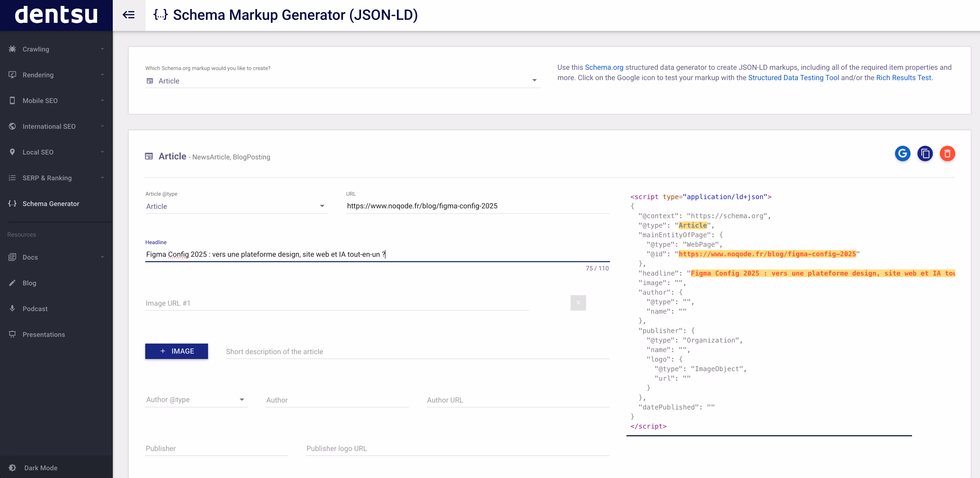Open the Rich Results Test link

(904, 78)
